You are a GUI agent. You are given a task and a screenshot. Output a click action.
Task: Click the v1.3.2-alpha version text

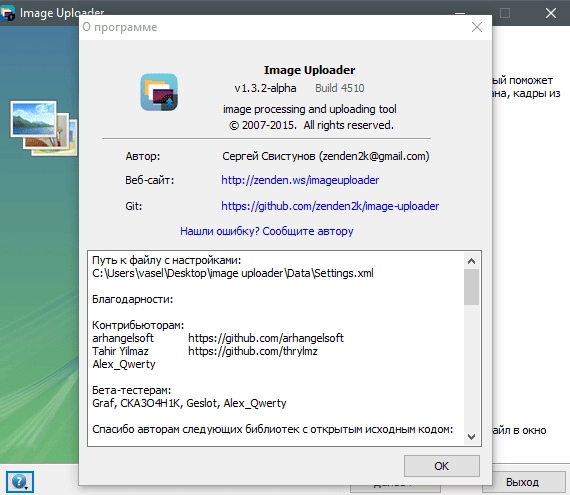(265, 88)
